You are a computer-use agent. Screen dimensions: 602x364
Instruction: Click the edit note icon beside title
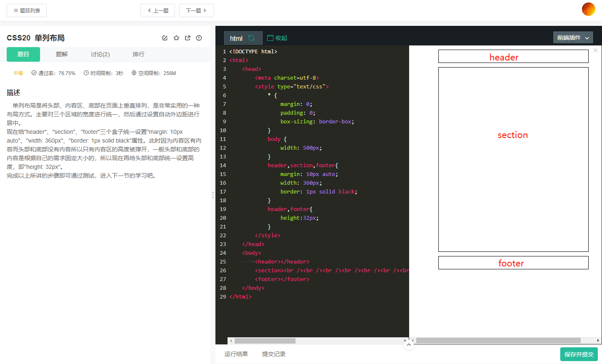(x=165, y=38)
